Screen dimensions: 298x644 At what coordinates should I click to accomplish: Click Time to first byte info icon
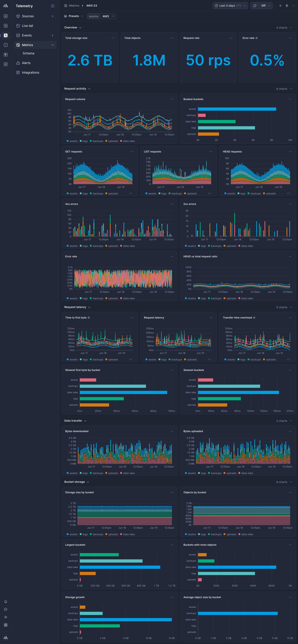[89, 317]
